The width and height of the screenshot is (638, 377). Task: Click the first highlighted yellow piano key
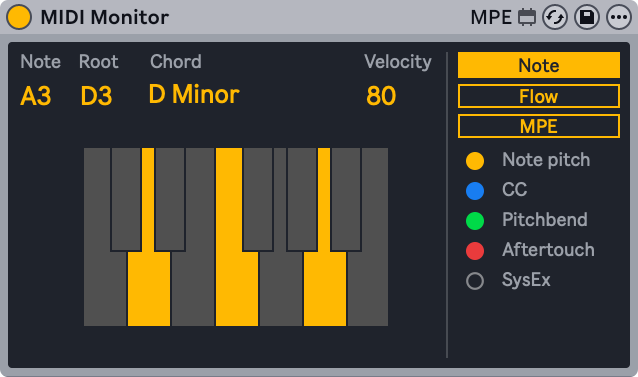click(149, 289)
